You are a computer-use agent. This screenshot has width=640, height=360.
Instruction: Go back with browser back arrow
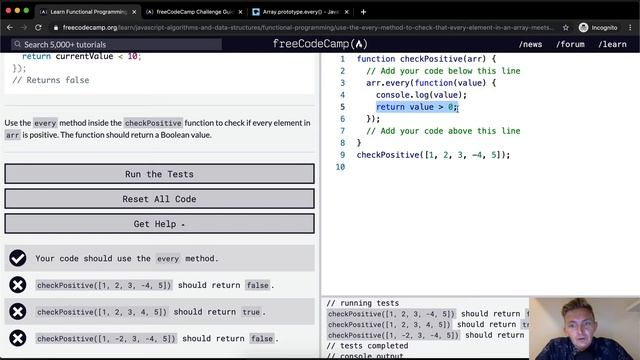pos(10,27)
